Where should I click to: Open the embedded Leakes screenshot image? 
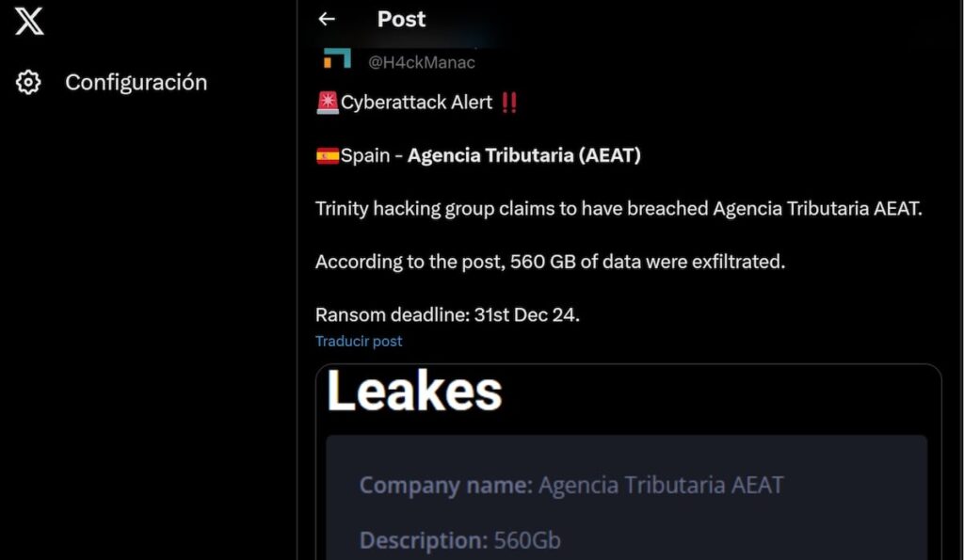point(628,461)
